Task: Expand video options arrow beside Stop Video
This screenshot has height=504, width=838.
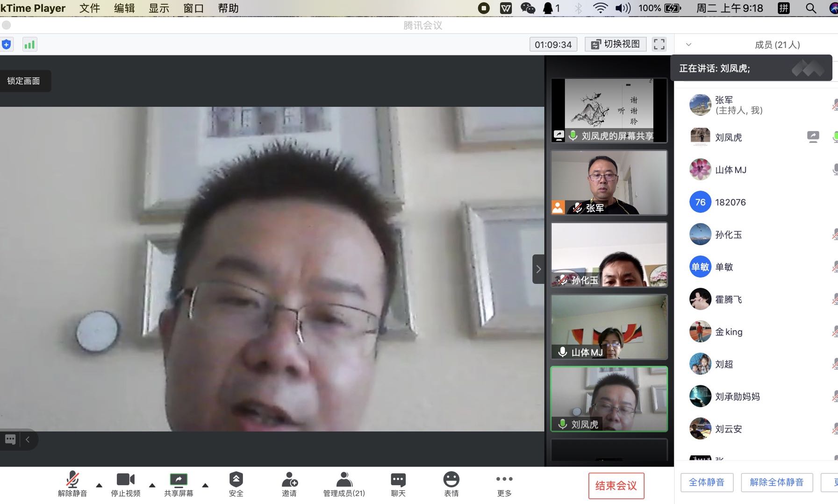Action: click(x=152, y=485)
